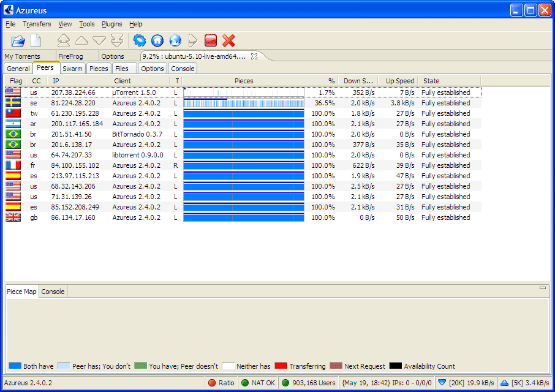Close the ubuntu torrent tab with its X
The width and height of the screenshot is (555, 392).
click(x=254, y=56)
